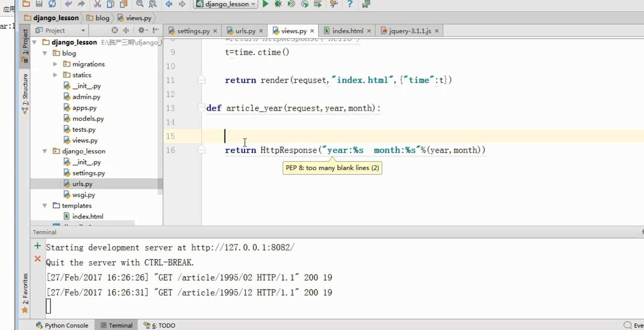Image resolution: width=644 pixels, height=330 pixels.
Task: Click fold end marker at line 16
Action: (x=202, y=149)
